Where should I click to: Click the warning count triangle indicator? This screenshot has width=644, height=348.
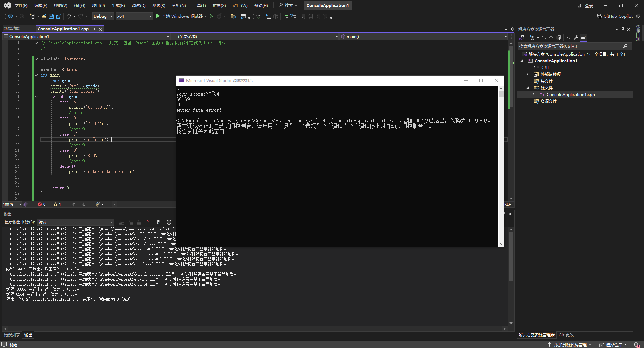tap(57, 204)
